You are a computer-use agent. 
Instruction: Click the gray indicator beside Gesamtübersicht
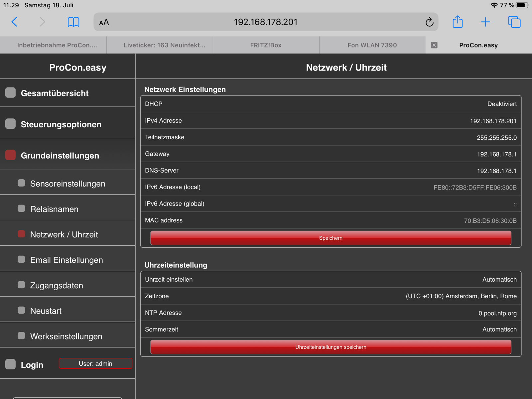[x=10, y=93]
